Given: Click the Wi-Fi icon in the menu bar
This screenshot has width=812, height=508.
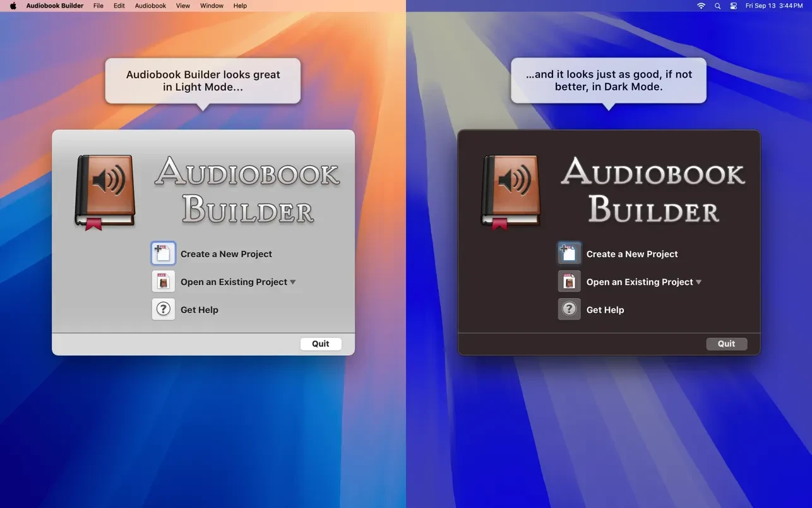Looking at the screenshot, I should (701, 6).
